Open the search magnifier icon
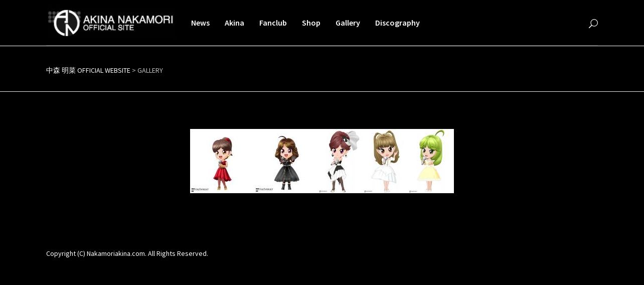 click(x=593, y=23)
